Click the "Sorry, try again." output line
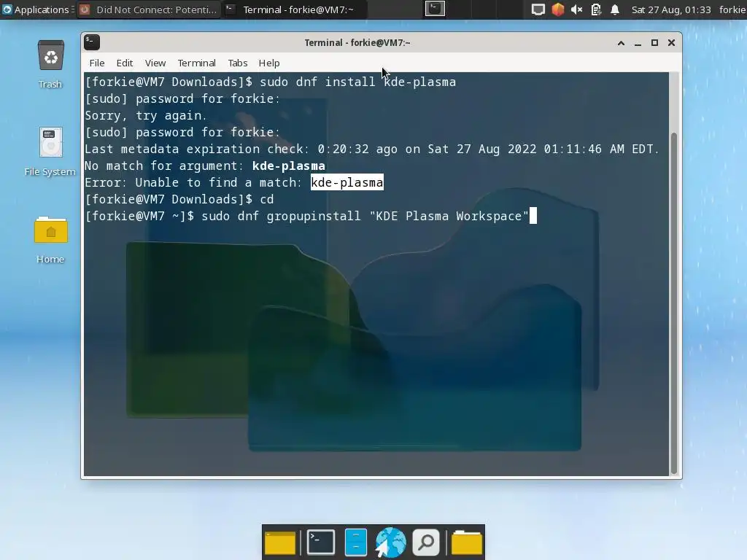The image size is (747, 560). tap(146, 116)
